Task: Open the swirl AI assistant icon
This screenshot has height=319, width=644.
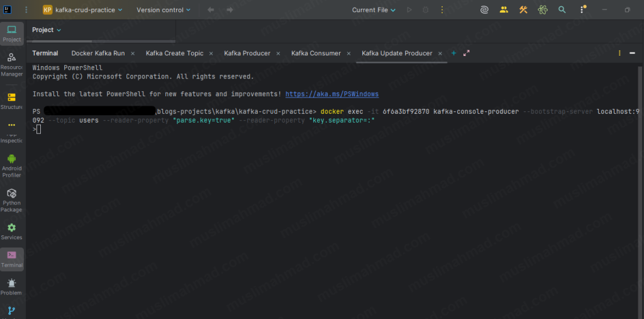Action: point(484,10)
